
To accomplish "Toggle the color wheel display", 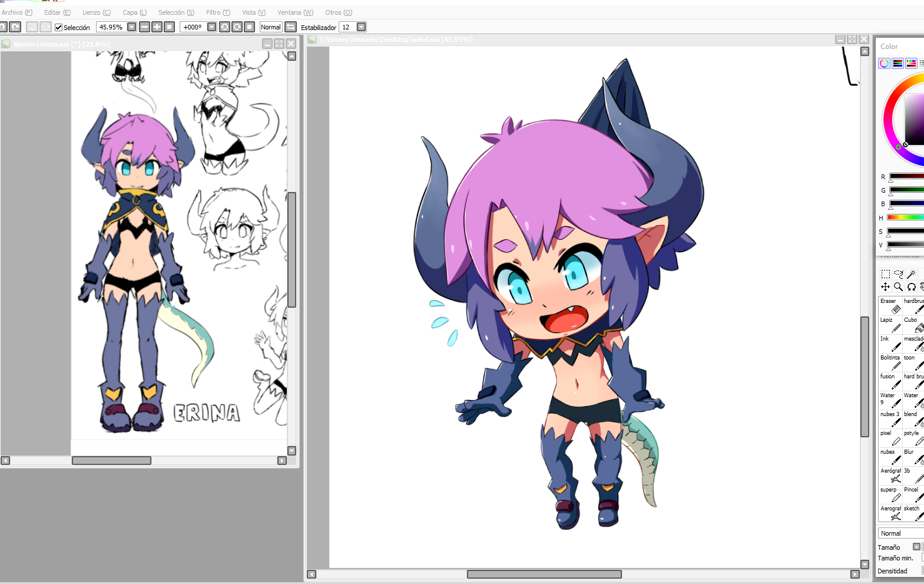I will (x=885, y=64).
